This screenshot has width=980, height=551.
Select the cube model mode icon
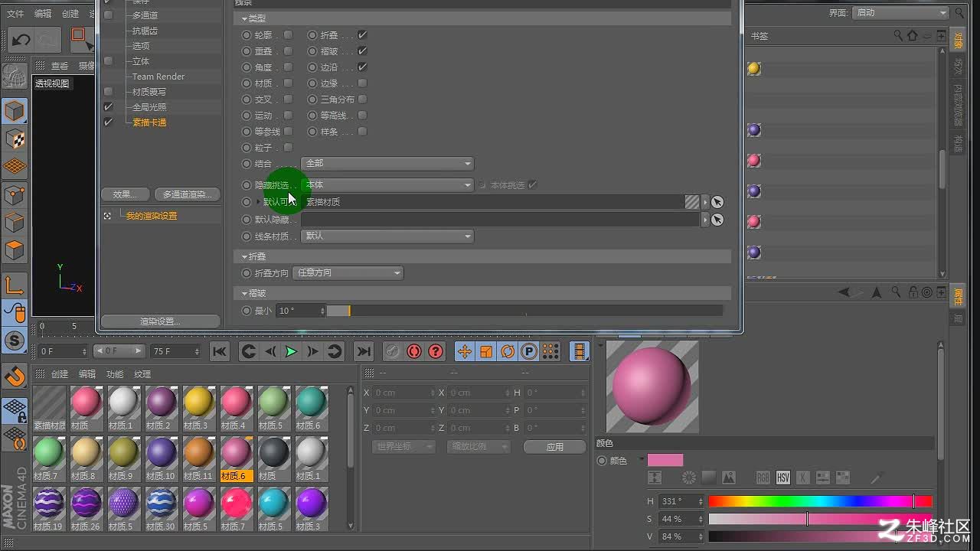(15, 111)
